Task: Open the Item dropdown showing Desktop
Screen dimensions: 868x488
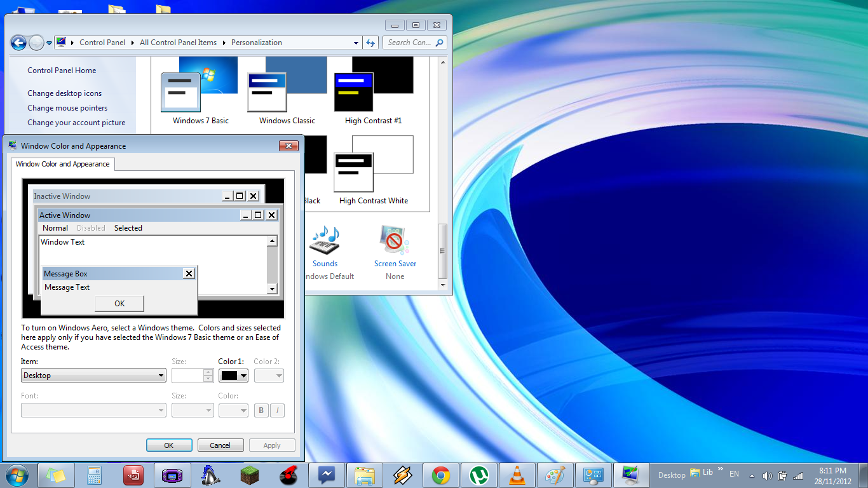Action: pos(93,376)
